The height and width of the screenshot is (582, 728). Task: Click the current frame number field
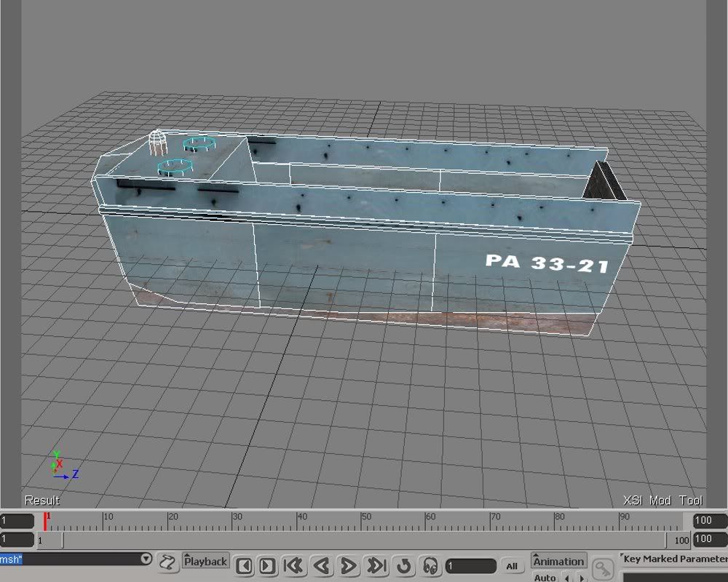471,566
